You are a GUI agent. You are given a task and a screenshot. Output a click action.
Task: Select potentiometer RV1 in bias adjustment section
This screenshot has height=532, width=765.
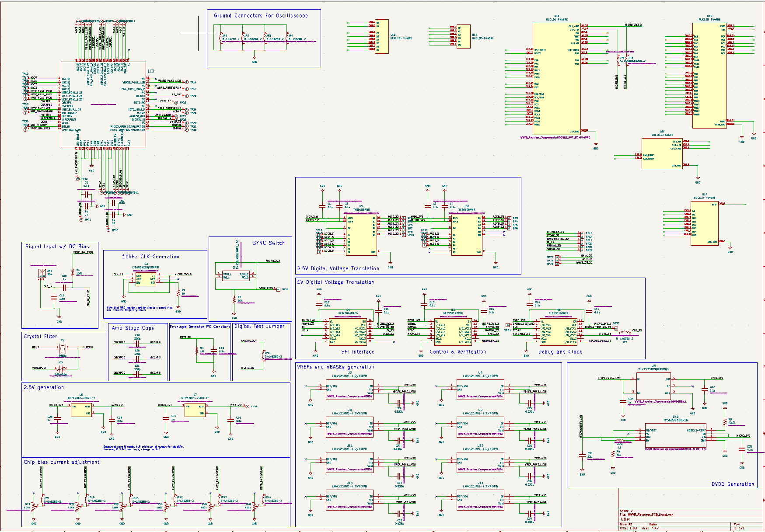(34, 507)
